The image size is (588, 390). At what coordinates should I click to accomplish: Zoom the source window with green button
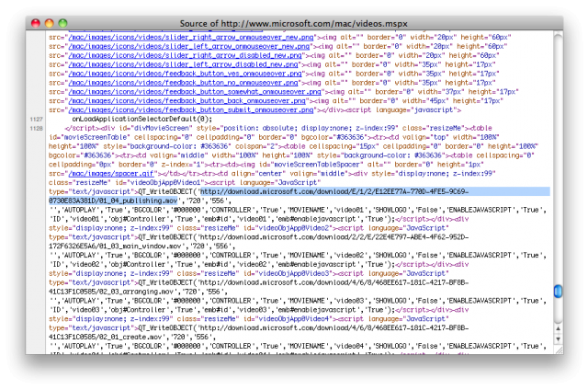pos(62,23)
